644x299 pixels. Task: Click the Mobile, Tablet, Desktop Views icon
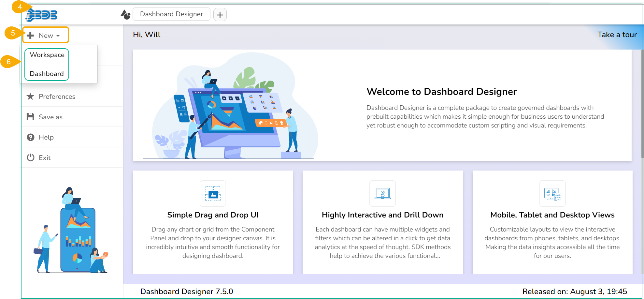pos(552,194)
